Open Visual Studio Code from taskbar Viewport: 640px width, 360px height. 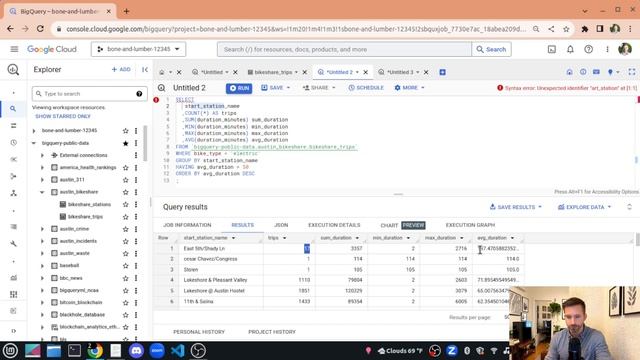(x=178, y=351)
